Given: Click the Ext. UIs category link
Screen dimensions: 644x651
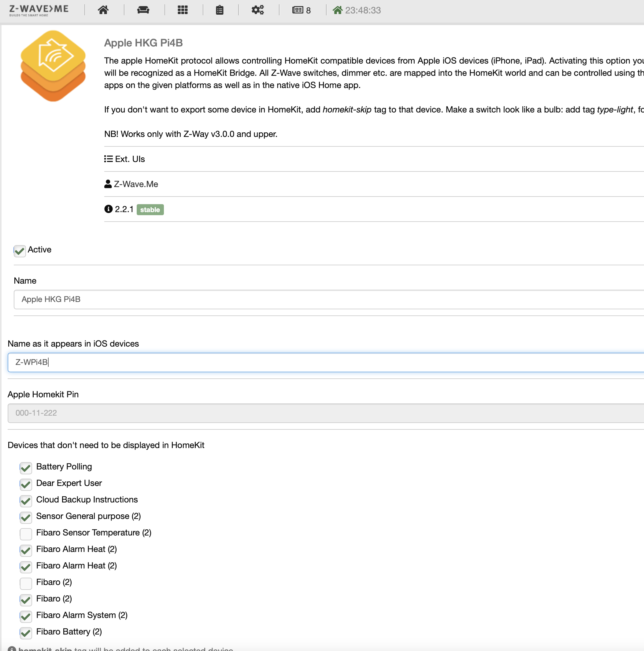Looking at the screenshot, I should (x=129, y=159).
